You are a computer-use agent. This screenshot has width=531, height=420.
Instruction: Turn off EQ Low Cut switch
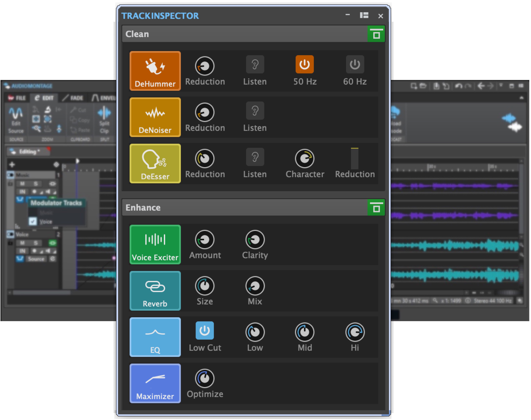point(205,330)
